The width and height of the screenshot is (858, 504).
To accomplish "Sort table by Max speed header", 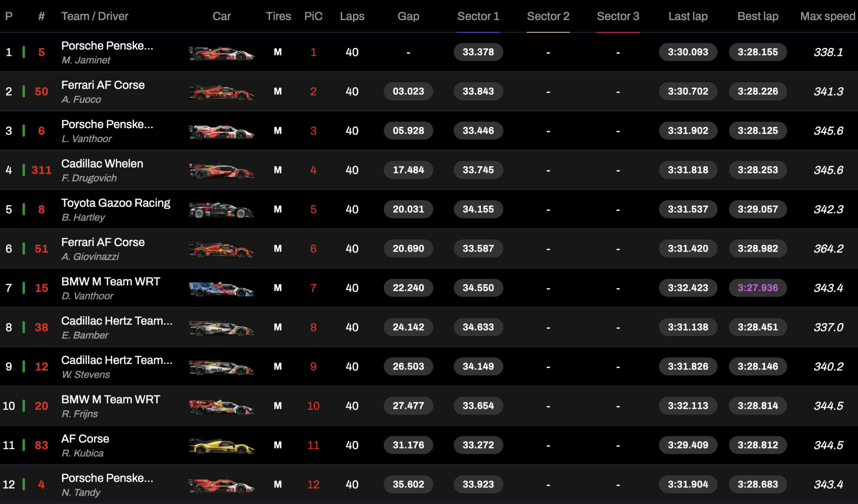I will click(x=828, y=17).
